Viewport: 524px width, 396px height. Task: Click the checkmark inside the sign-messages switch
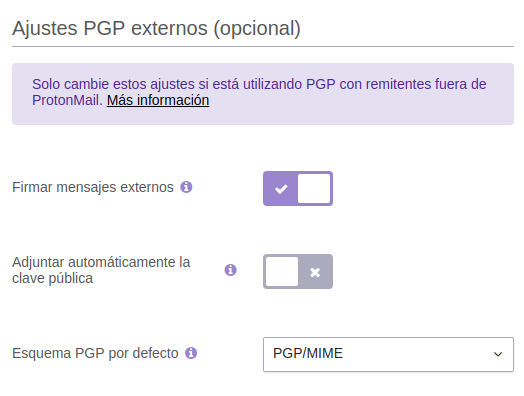click(281, 189)
